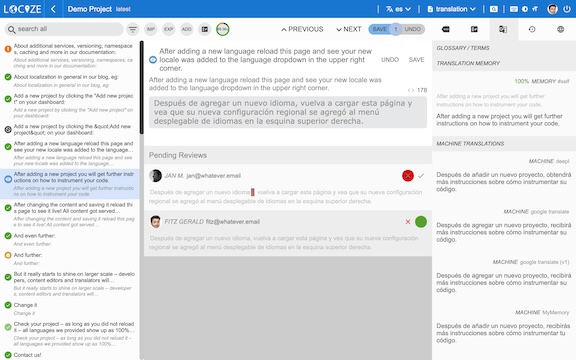Viewport: 576px width, 360px height.
Task: Click the UNDO pill in toolbar
Action: pos(413,29)
